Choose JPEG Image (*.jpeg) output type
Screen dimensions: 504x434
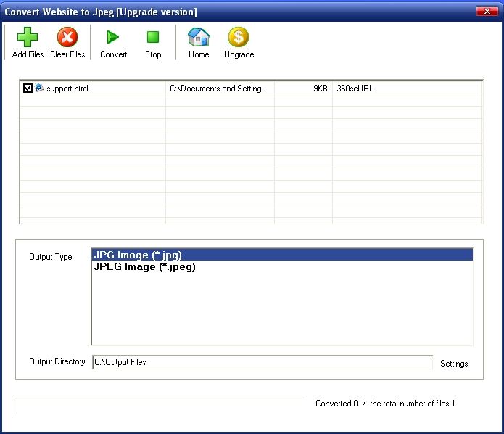coord(144,266)
